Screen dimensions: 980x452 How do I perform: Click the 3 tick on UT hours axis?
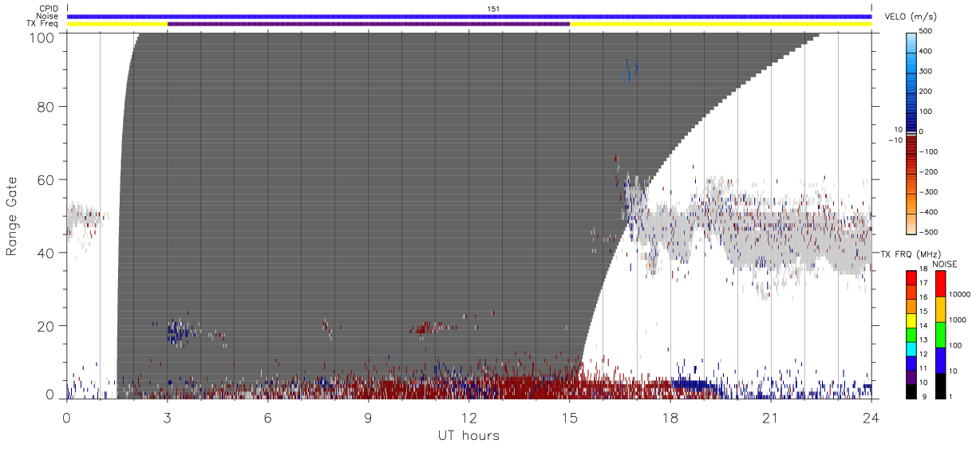168,417
